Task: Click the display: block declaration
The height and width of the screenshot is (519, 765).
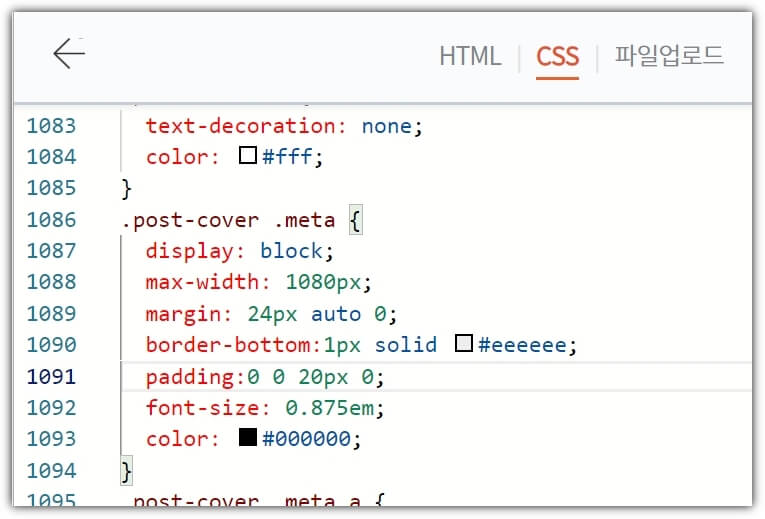Action: tap(239, 251)
